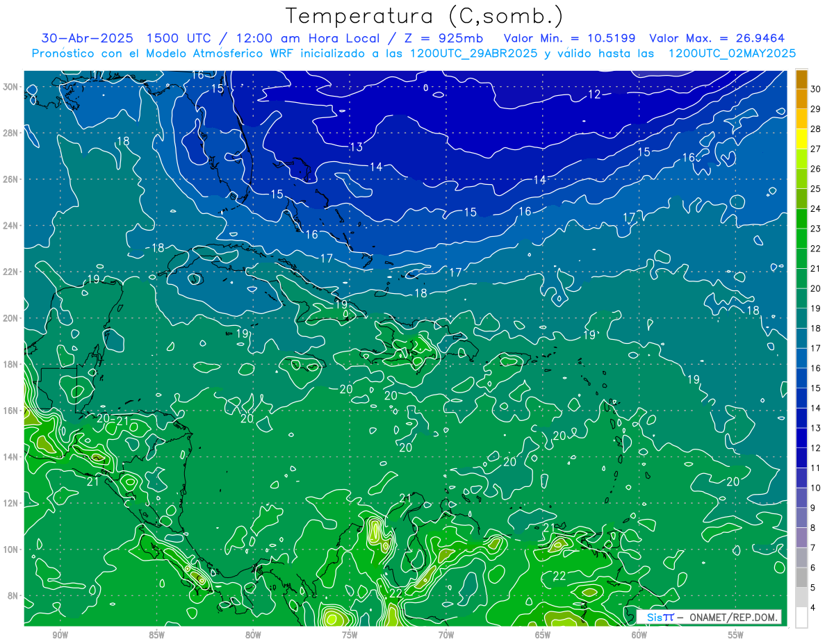Click the 80W longitude axis label
Screen dimensions: 834x644
point(253,635)
